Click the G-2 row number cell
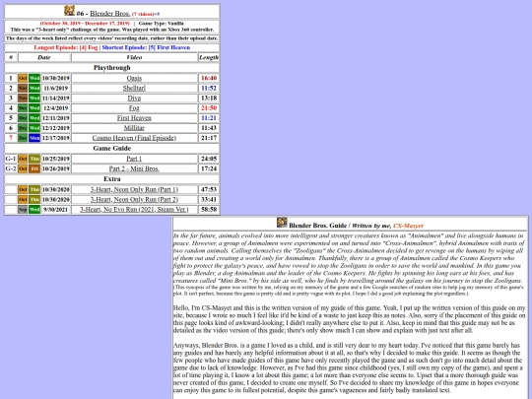 click(11, 168)
